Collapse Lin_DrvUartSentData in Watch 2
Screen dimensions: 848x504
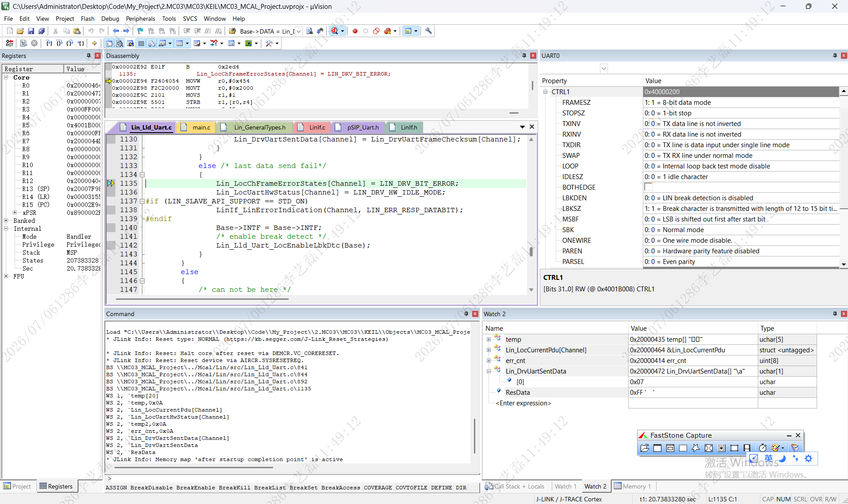[x=489, y=371]
